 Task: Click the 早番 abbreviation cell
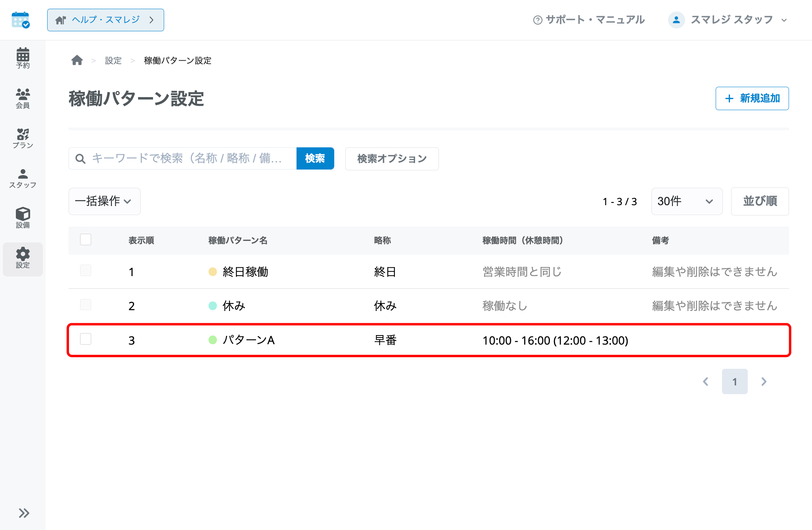(385, 340)
